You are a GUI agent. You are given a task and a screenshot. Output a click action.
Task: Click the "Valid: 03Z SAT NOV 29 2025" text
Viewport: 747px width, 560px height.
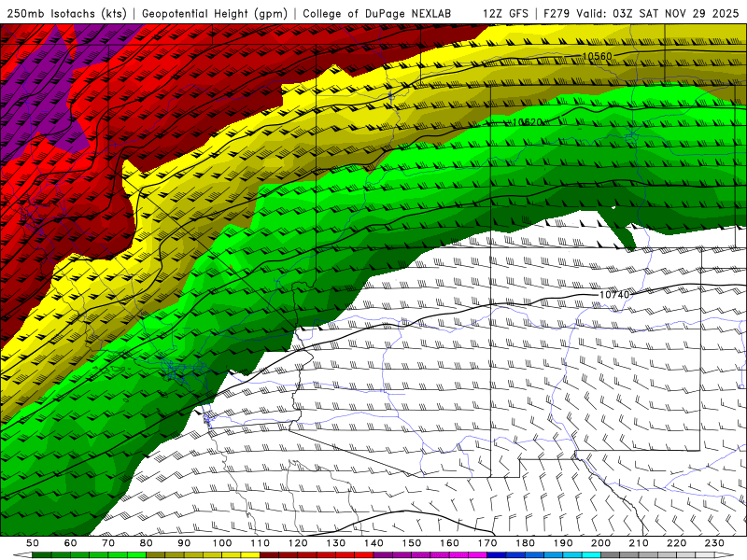point(657,13)
